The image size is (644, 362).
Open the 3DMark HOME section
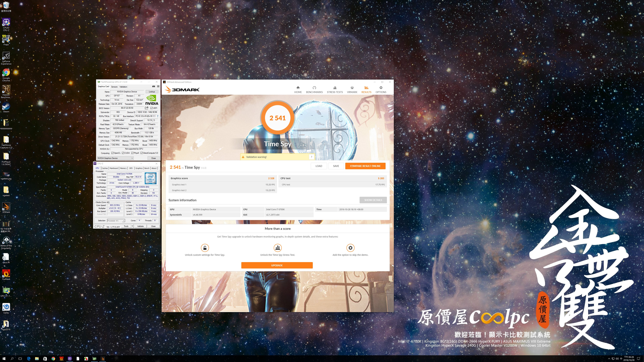(x=298, y=90)
